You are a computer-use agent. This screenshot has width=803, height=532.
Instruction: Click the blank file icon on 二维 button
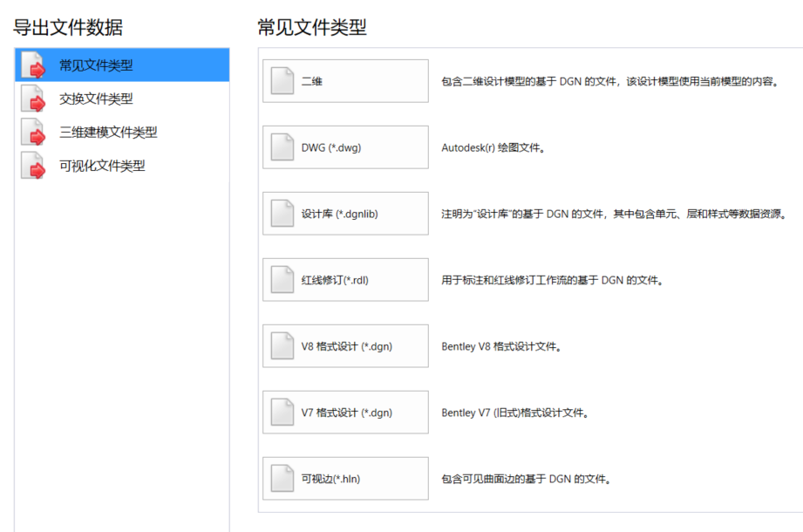[x=282, y=81]
